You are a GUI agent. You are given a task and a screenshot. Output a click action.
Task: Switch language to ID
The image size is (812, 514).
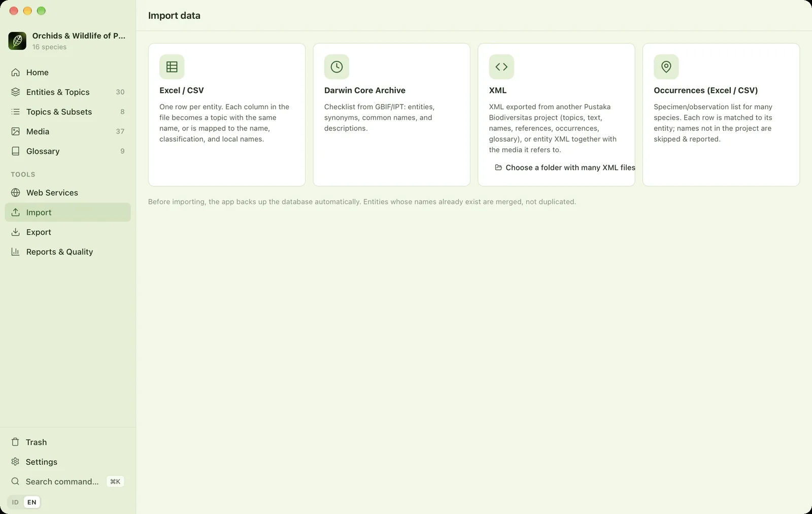(x=15, y=502)
